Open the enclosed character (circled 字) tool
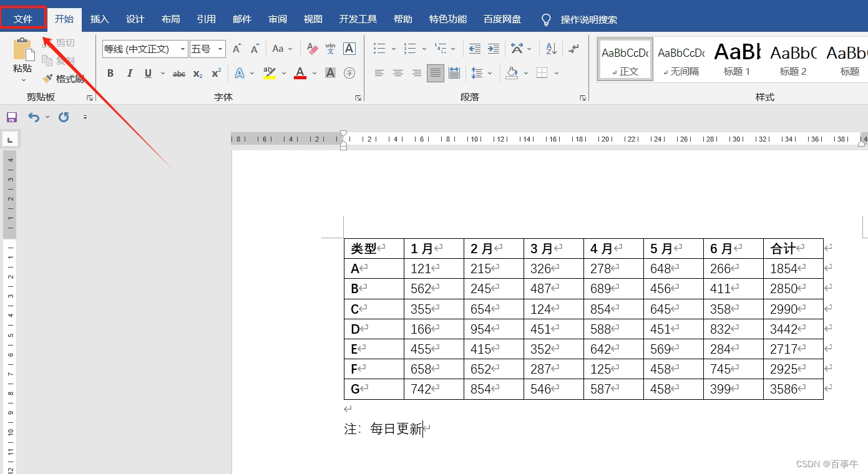The width and height of the screenshot is (868, 474). point(349,73)
